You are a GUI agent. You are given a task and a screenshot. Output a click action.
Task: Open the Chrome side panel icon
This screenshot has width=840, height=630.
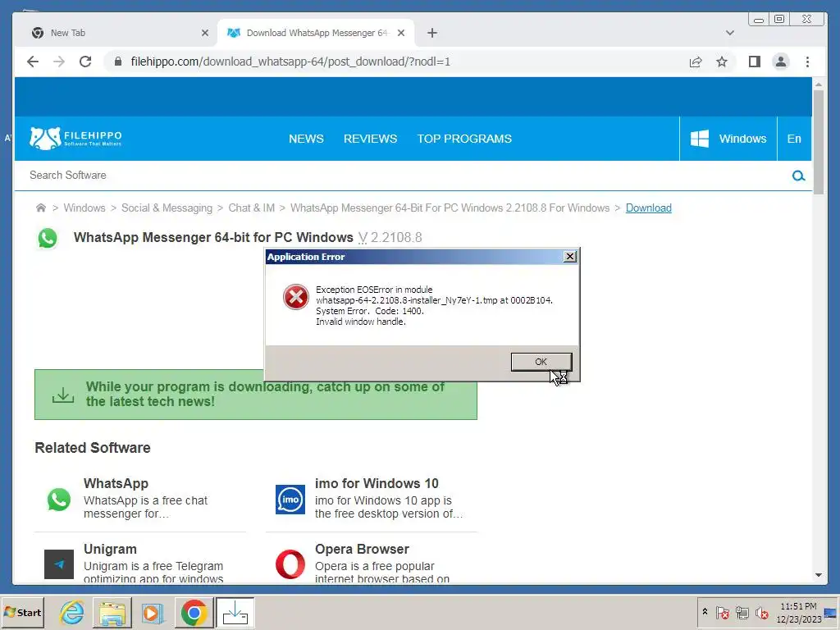(755, 62)
